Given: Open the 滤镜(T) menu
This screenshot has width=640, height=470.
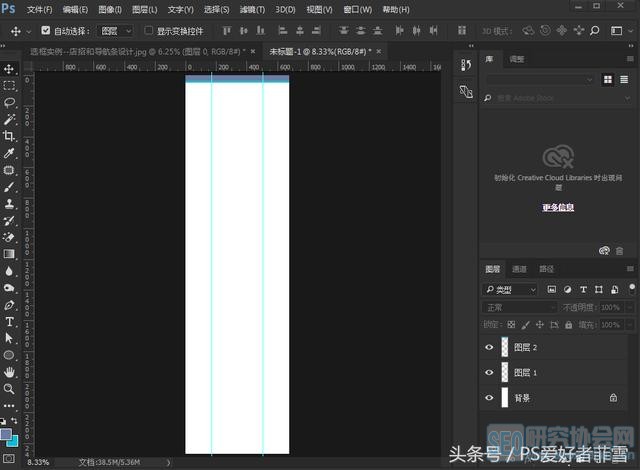Looking at the screenshot, I should (x=252, y=9).
